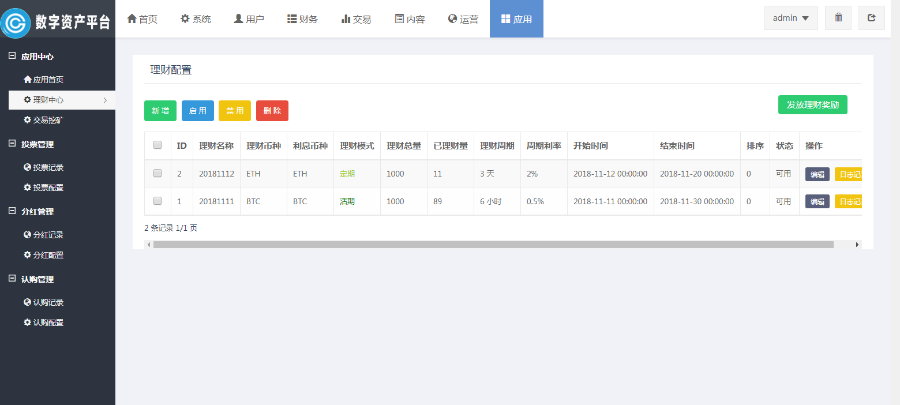Expand 理财中心 chevron in sidebar
Viewport: 900px width, 405px height.
(105, 100)
